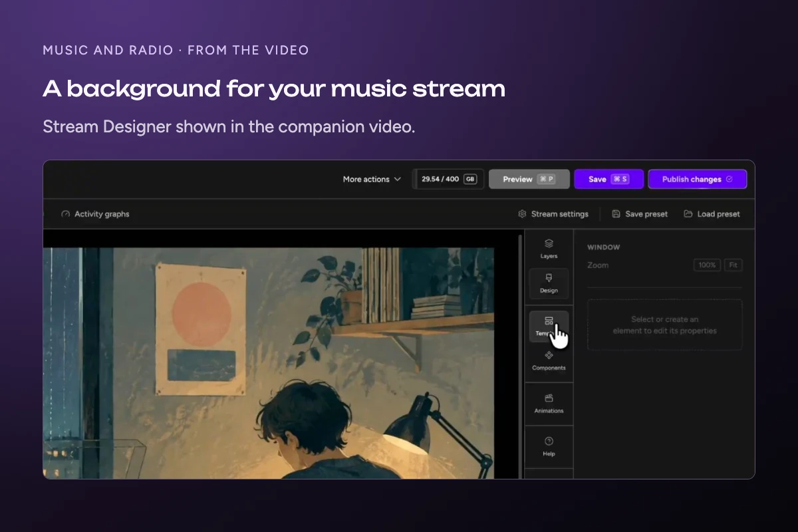Click the GB unit badge
The width and height of the screenshot is (798, 532).
pyautogui.click(x=470, y=180)
